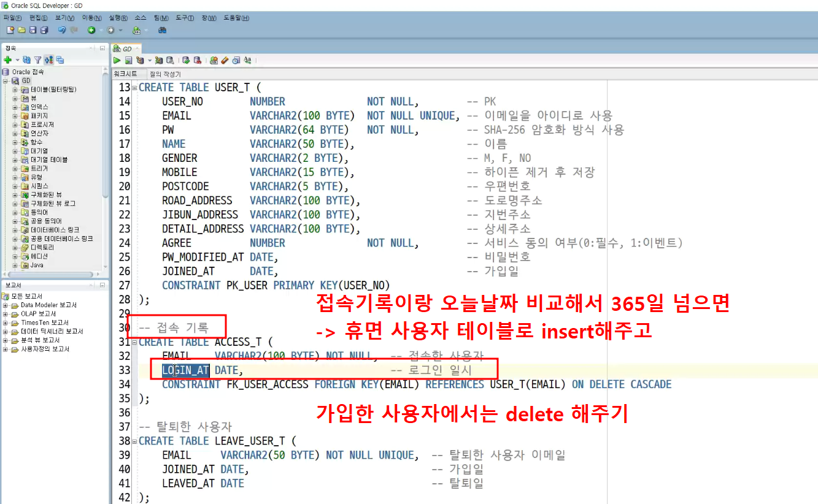The image size is (818, 504).
Task: Go back with the green arrow
Action: coord(91,30)
